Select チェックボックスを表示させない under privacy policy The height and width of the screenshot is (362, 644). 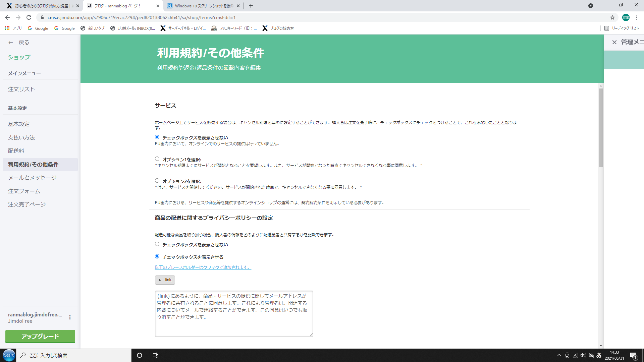coord(157,244)
